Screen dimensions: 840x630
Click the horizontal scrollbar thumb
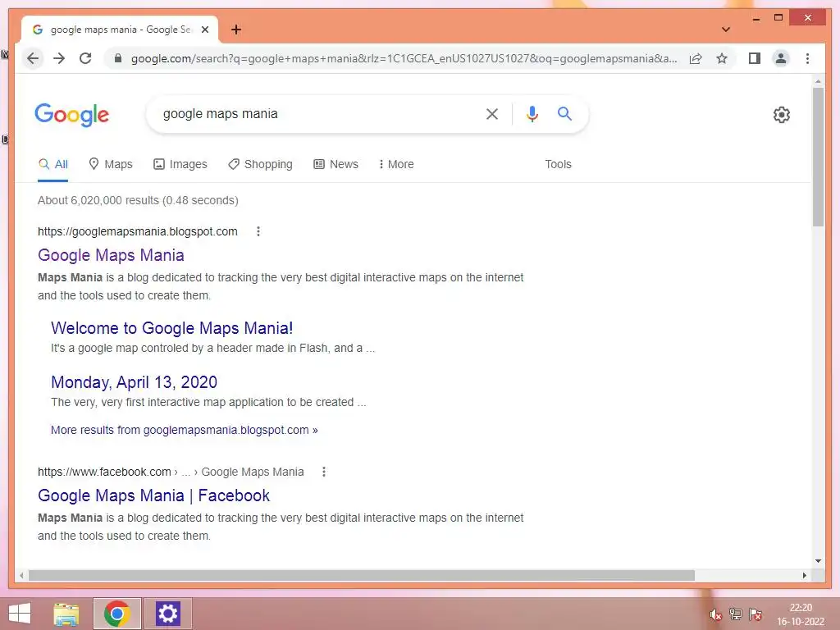point(362,575)
